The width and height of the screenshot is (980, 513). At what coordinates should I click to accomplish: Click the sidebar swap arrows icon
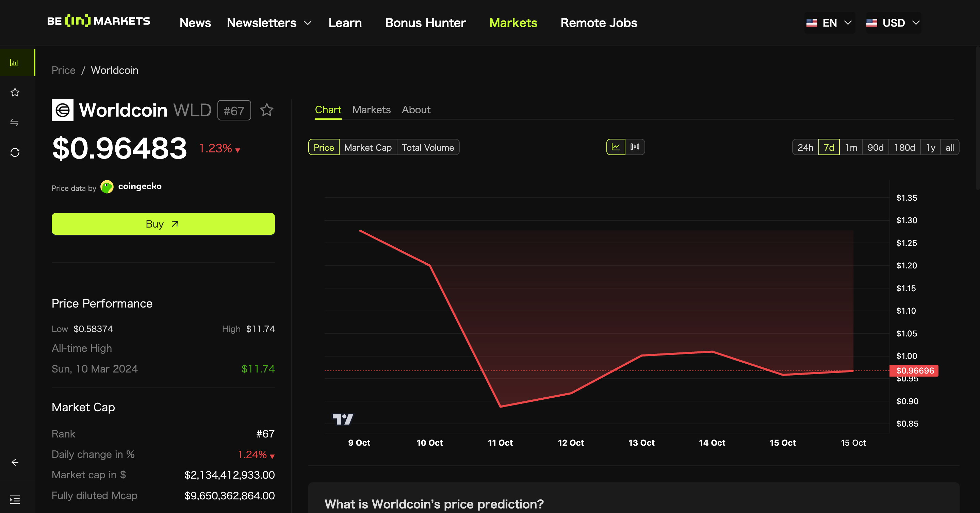click(14, 122)
